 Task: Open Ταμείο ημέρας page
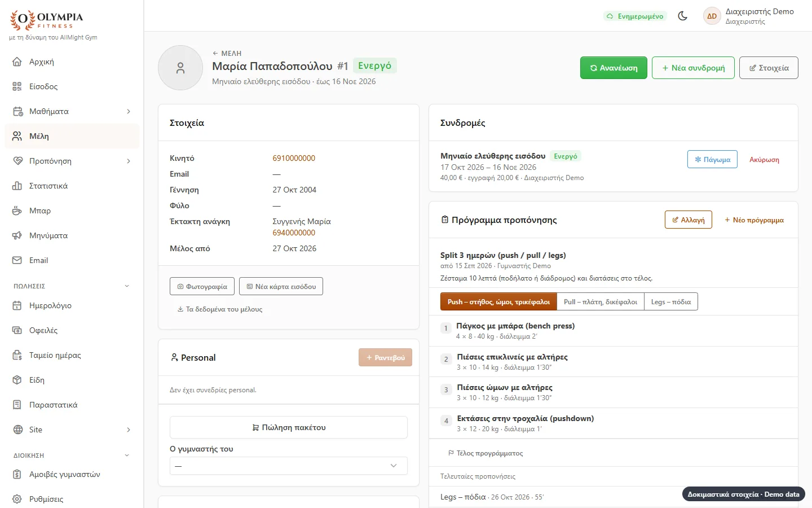pos(72,355)
